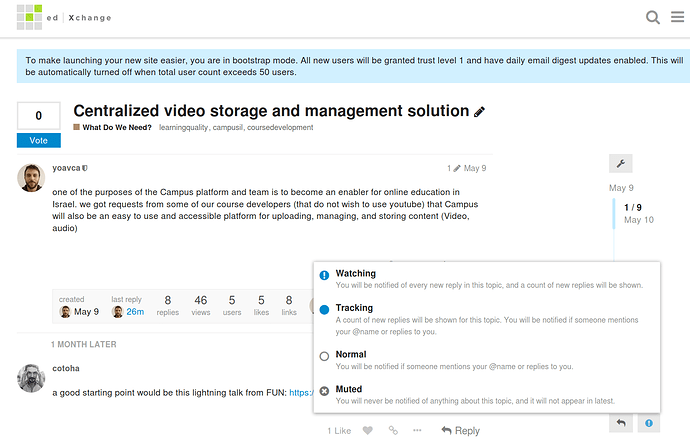Select the Watching notification level
This screenshot has height=442, width=690.
355,273
